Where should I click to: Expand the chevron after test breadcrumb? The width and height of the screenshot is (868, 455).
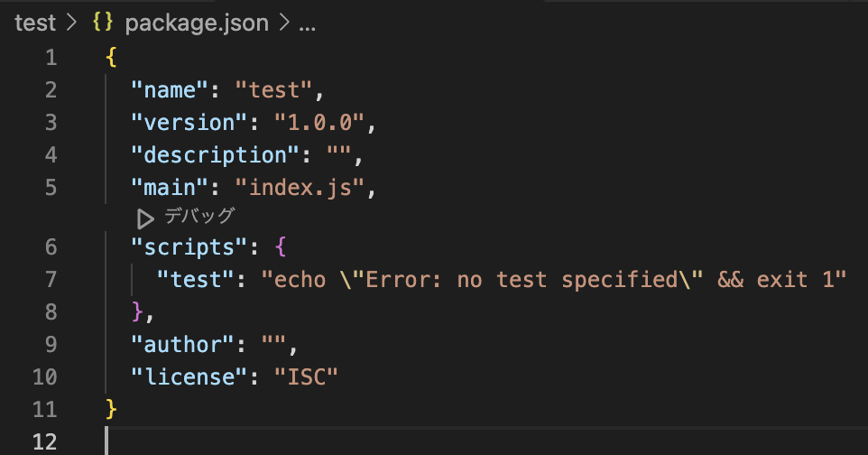(x=71, y=23)
